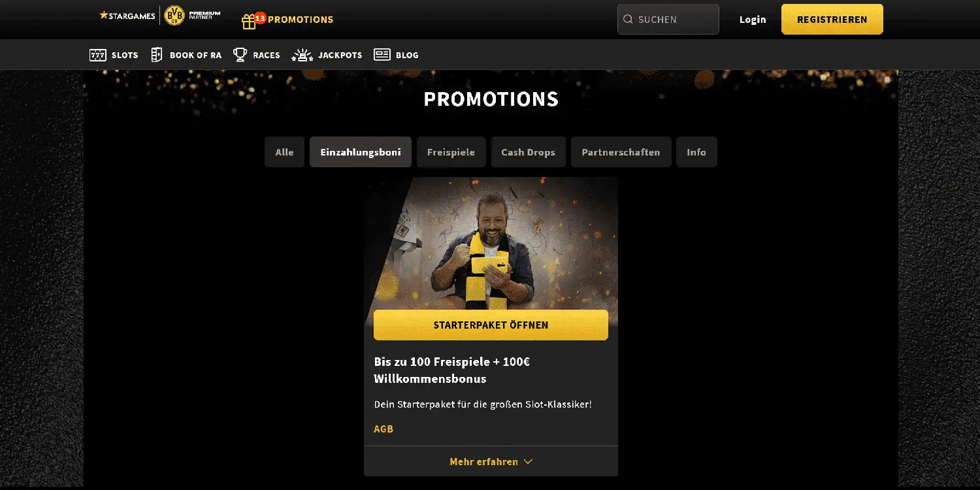Click the Races trophy icon

click(x=240, y=55)
